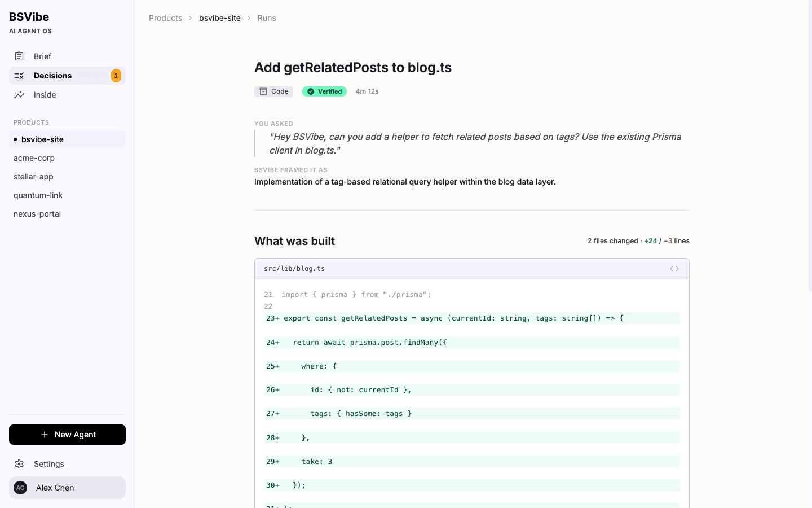The width and height of the screenshot is (812, 508).
Task: Open the Decisions section
Action: click(x=67, y=76)
